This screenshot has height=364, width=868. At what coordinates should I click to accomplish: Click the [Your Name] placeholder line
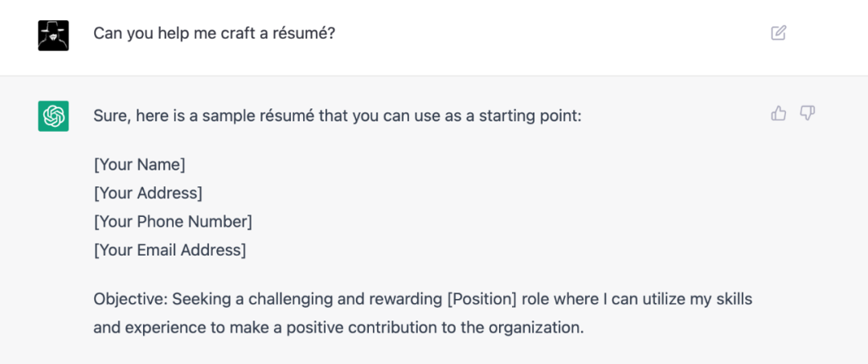click(139, 165)
